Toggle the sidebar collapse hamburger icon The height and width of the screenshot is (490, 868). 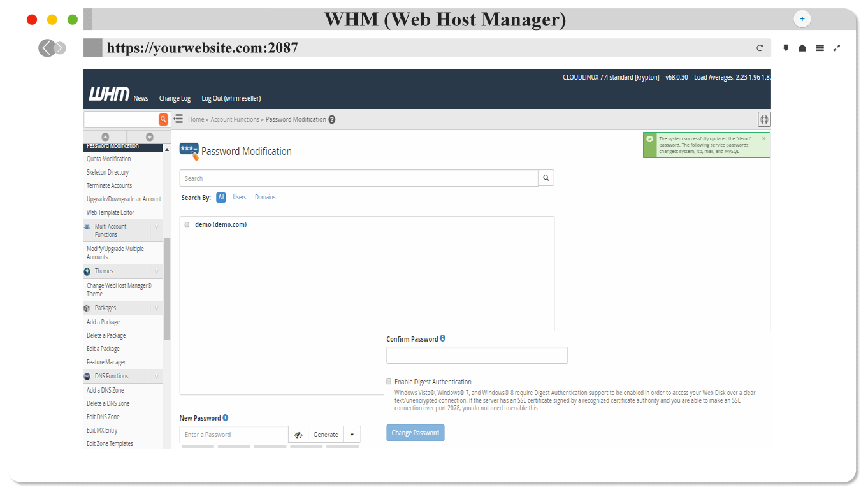point(178,119)
